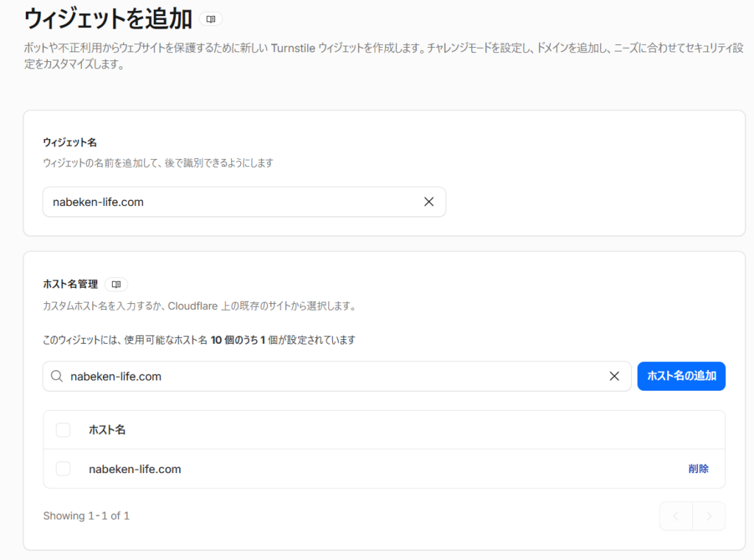Clear the hostname search field X
This screenshot has width=754, height=560.
tap(614, 376)
